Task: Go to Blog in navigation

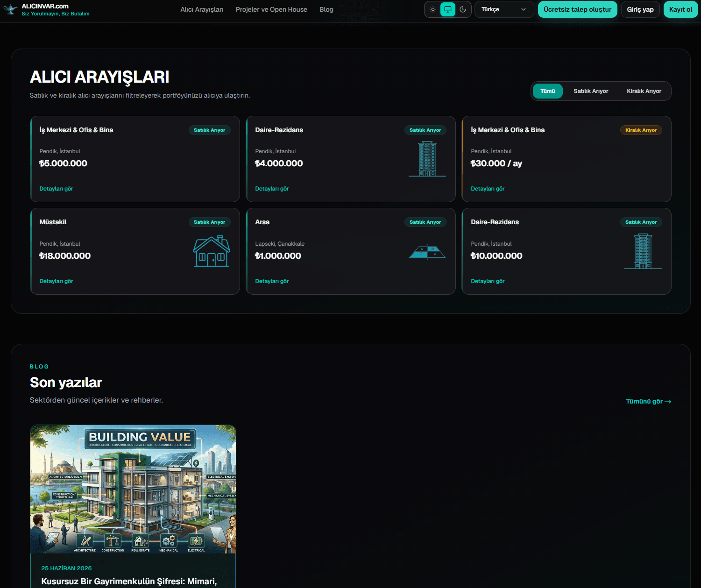Action: (x=326, y=9)
